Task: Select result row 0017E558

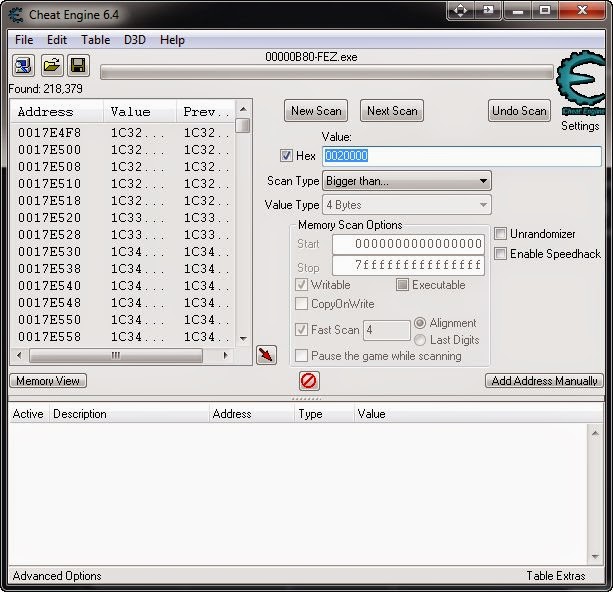Action: (x=124, y=337)
